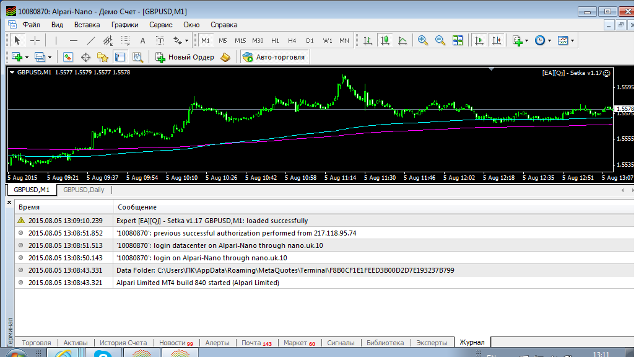
Task: Click the Сообщение column header
Action: [374, 207]
